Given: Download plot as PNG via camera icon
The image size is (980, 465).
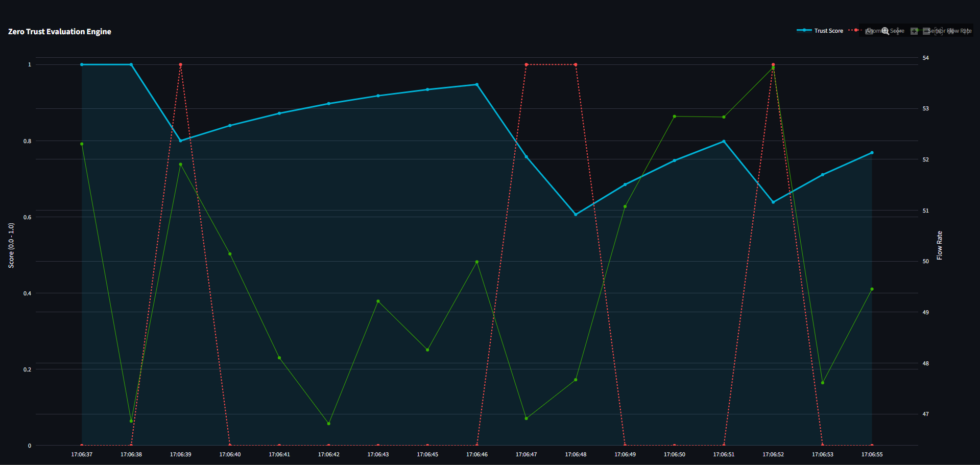Looking at the screenshot, I should tap(869, 31).
